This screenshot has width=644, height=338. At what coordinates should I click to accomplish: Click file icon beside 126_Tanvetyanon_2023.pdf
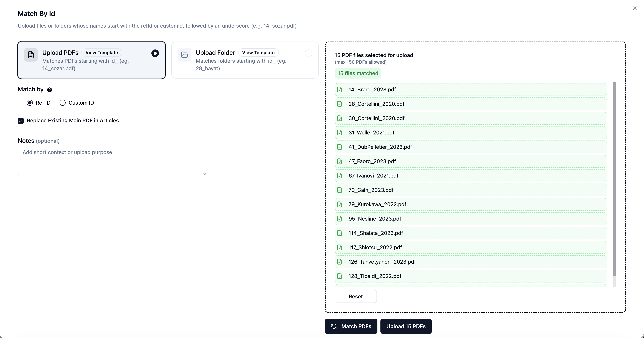click(340, 262)
